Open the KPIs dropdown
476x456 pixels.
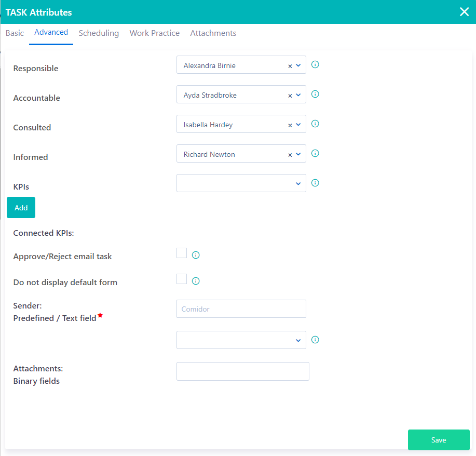point(298,183)
